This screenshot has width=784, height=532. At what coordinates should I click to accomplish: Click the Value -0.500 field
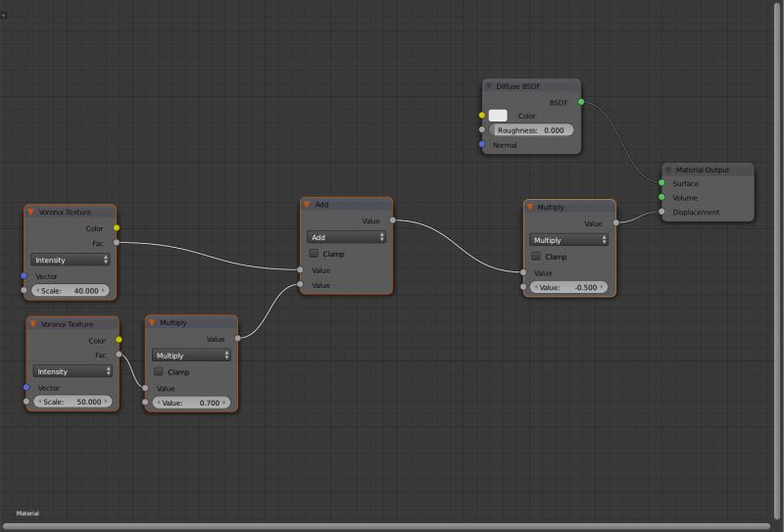(569, 287)
